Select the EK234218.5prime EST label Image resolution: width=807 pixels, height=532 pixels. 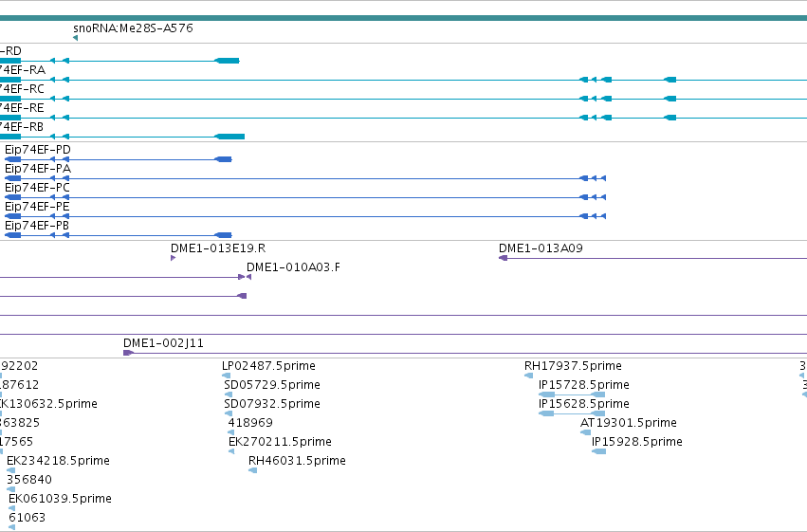pyautogui.click(x=58, y=461)
